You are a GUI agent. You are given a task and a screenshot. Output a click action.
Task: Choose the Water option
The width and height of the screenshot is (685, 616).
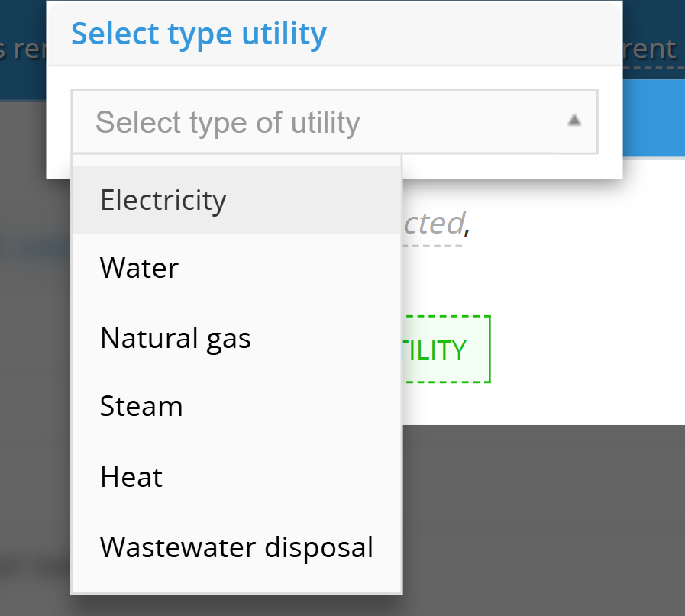coord(139,269)
